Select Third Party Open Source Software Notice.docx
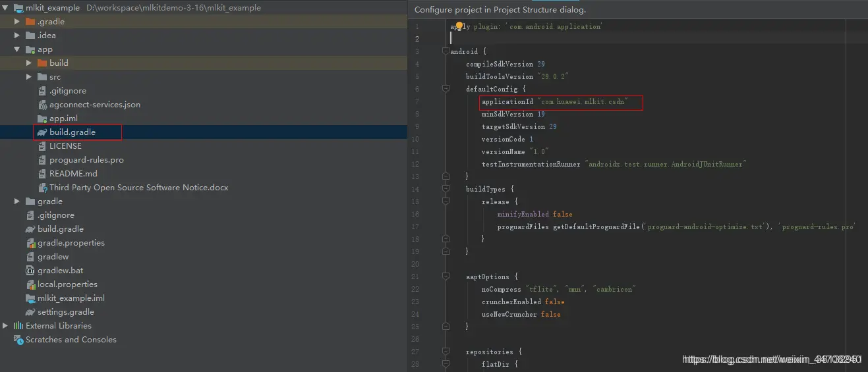Viewport: 868px width, 372px height. point(139,188)
